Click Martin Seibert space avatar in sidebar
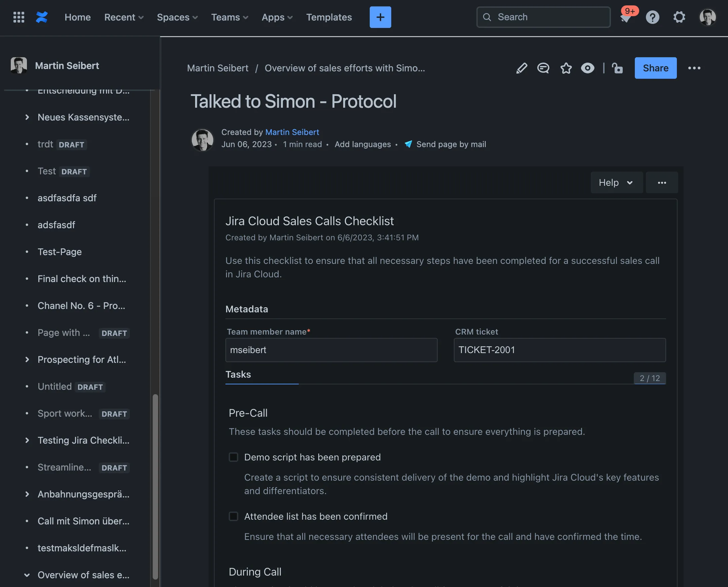 click(19, 65)
